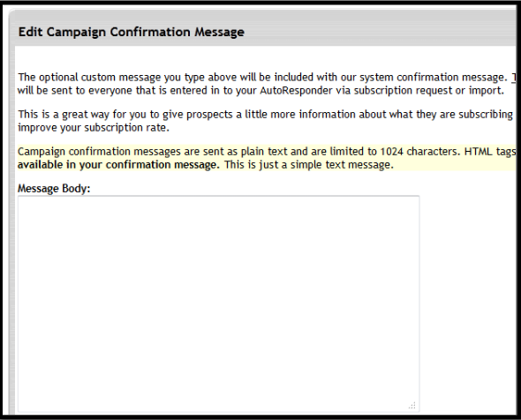Click the 'Edit Campaign Confirmation Message' heading
Viewport: 521px width, 420px height.
click(x=132, y=32)
